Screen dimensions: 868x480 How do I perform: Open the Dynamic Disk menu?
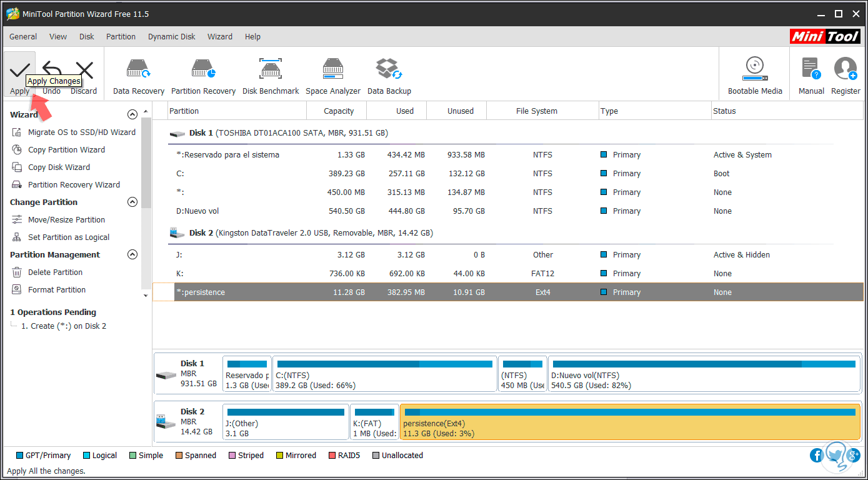click(x=172, y=36)
